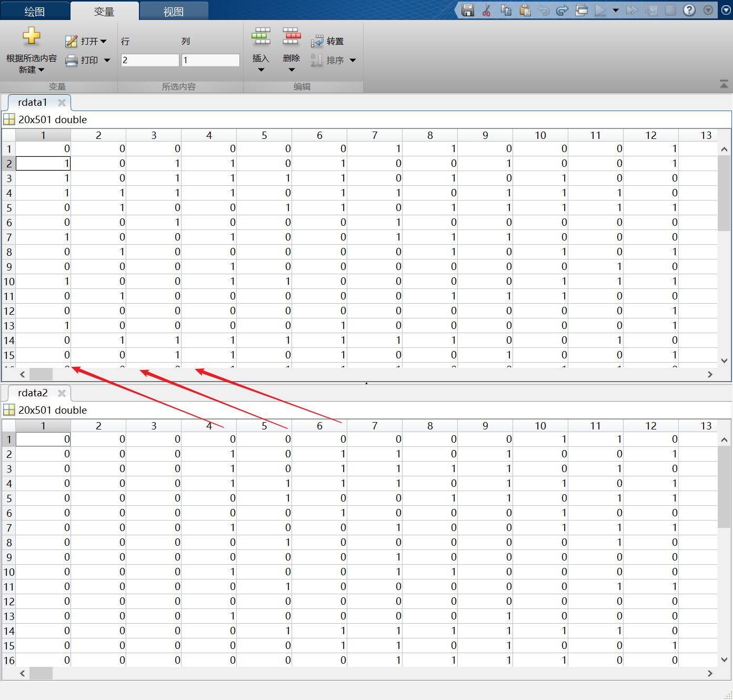Click cell row 14 column 5 in rdata1

(264, 341)
